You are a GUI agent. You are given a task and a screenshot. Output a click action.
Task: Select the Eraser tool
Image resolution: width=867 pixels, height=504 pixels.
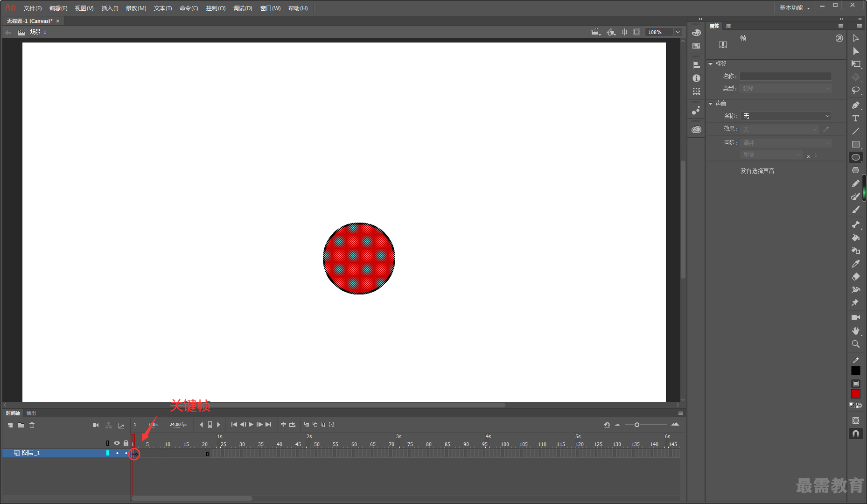(856, 277)
